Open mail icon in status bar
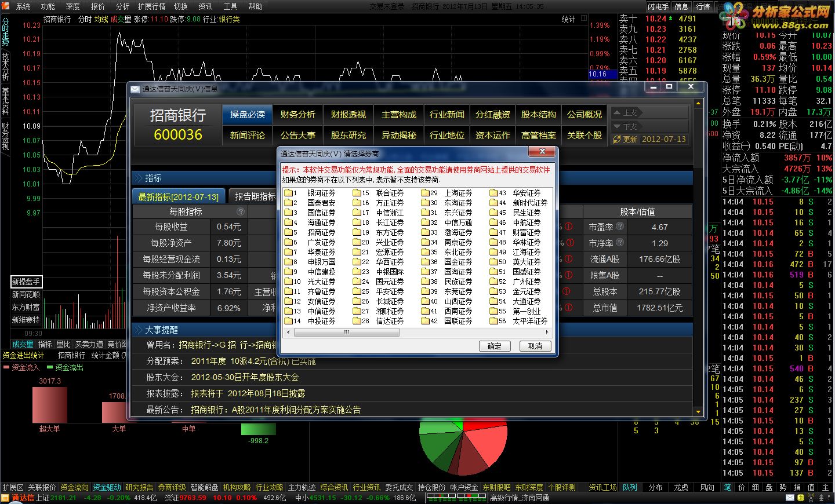The image size is (835, 504). 790,498
